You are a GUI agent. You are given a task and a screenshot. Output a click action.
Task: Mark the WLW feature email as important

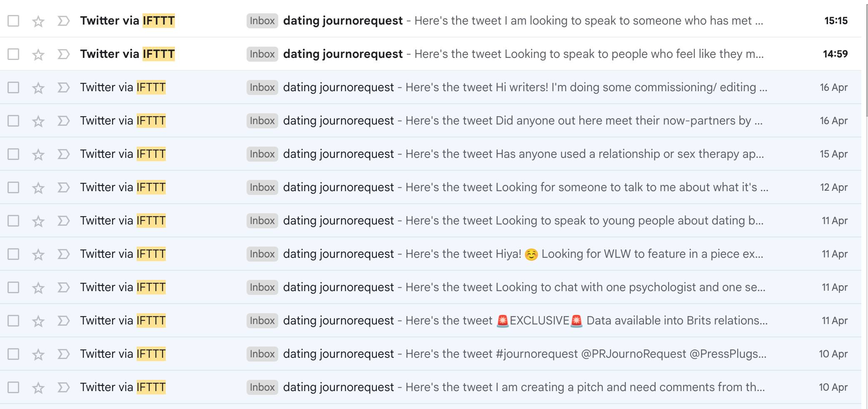point(63,254)
